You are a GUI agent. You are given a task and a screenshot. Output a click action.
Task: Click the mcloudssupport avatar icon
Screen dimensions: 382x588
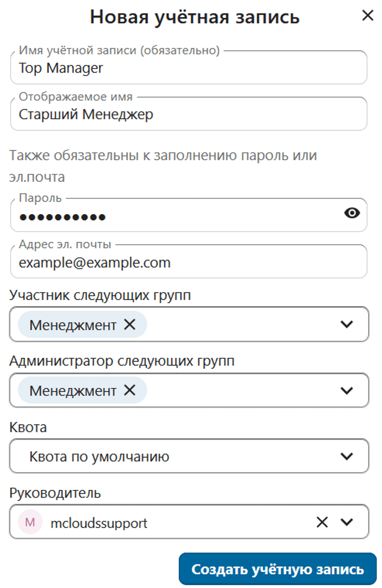click(x=30, y=522)
